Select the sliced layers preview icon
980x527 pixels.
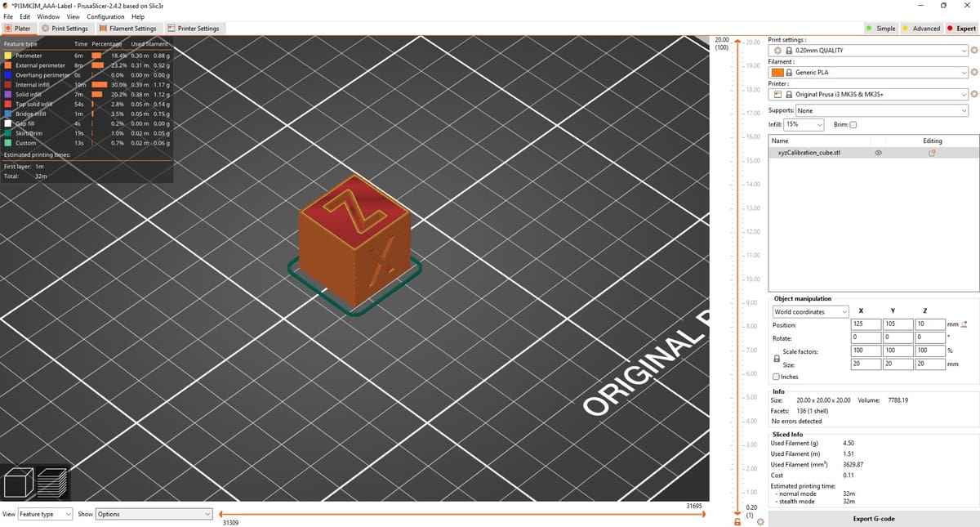[51, 481]
